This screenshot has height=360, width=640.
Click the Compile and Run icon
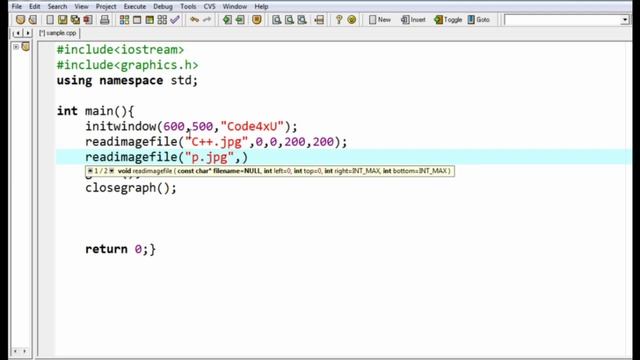(150, 20)
